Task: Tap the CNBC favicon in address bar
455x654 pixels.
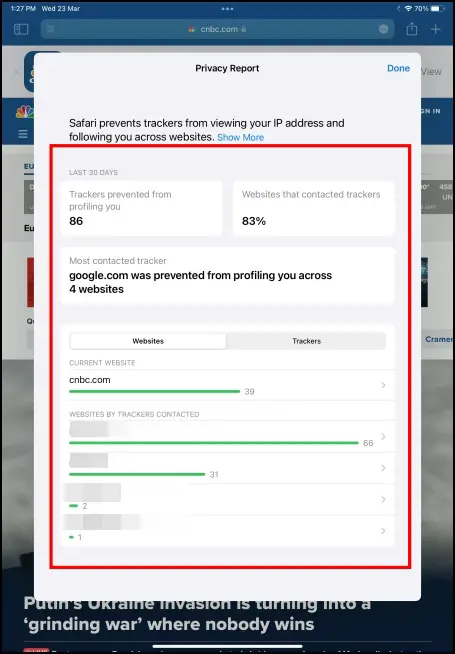Action: 192,29
